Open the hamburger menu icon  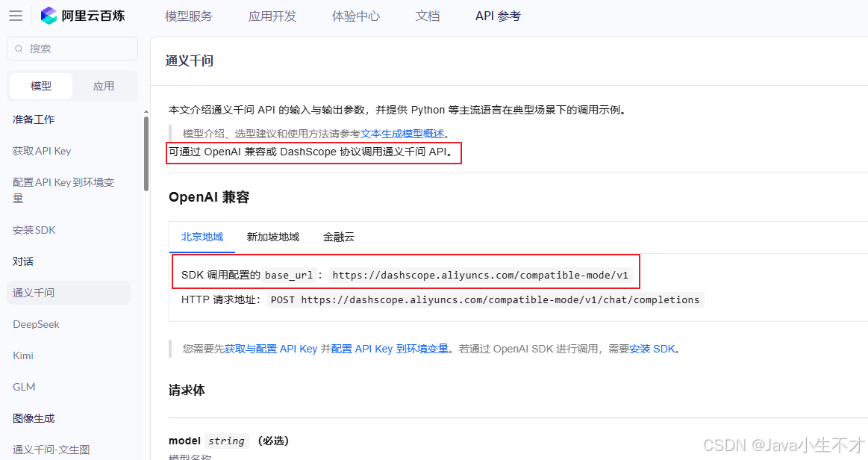(16, 16)
